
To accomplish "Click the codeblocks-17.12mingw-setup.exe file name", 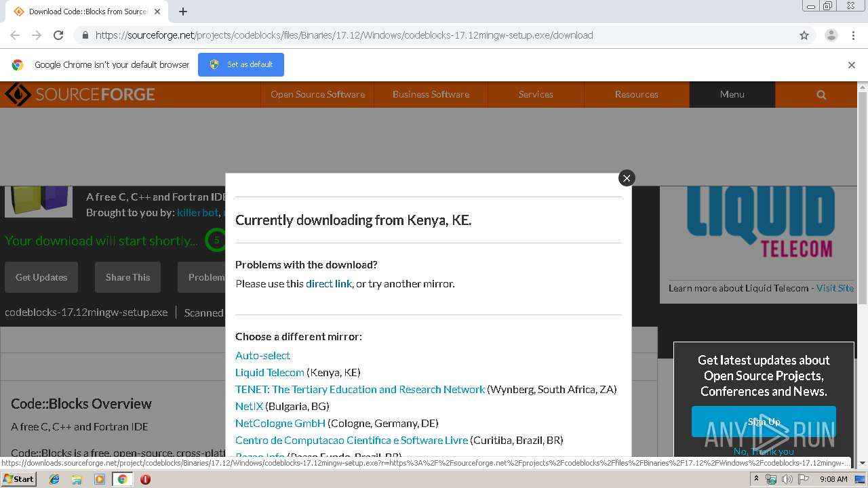I will tap(86, 312).
